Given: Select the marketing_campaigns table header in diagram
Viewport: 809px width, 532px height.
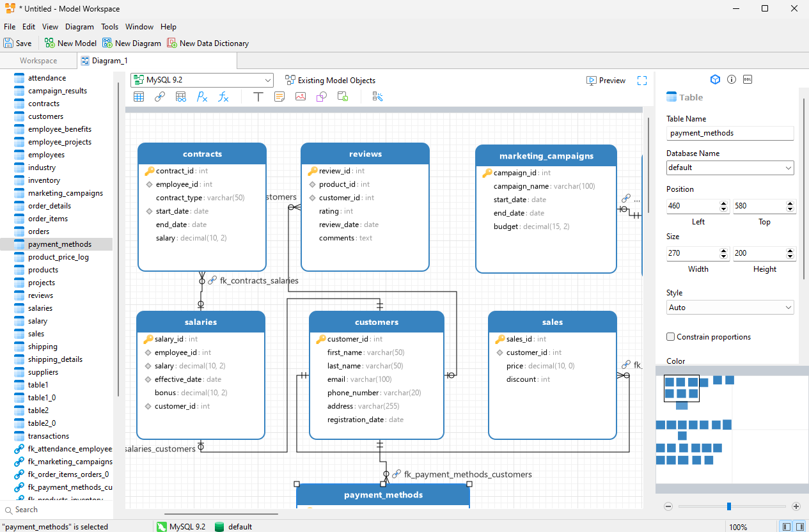Looking at the screenshot, I should coord(546,155).
